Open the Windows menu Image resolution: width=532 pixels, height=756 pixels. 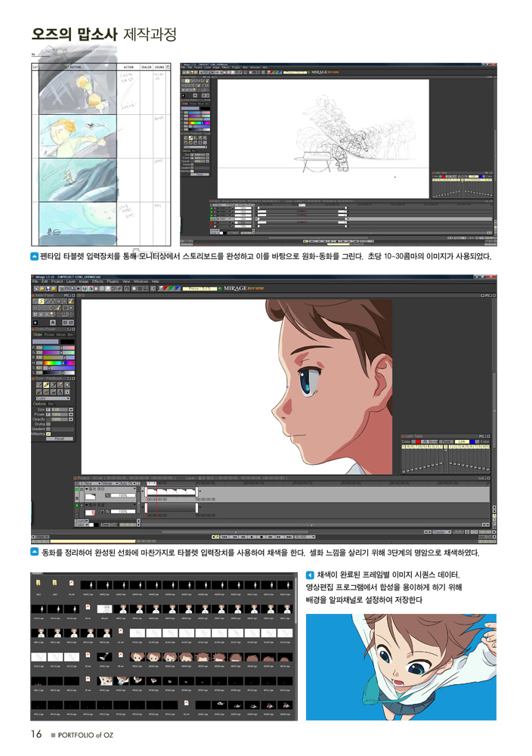(141, 281)
